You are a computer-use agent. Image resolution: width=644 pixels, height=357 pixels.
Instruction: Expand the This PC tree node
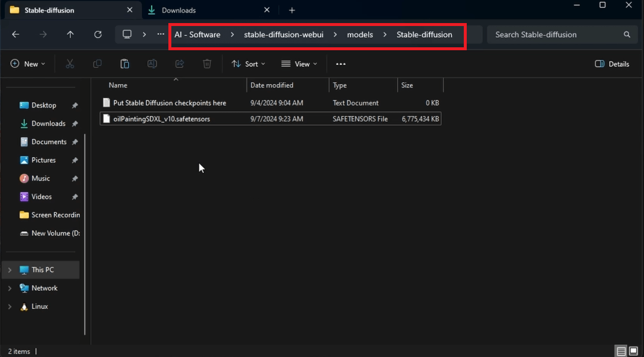tap(10, 270)
